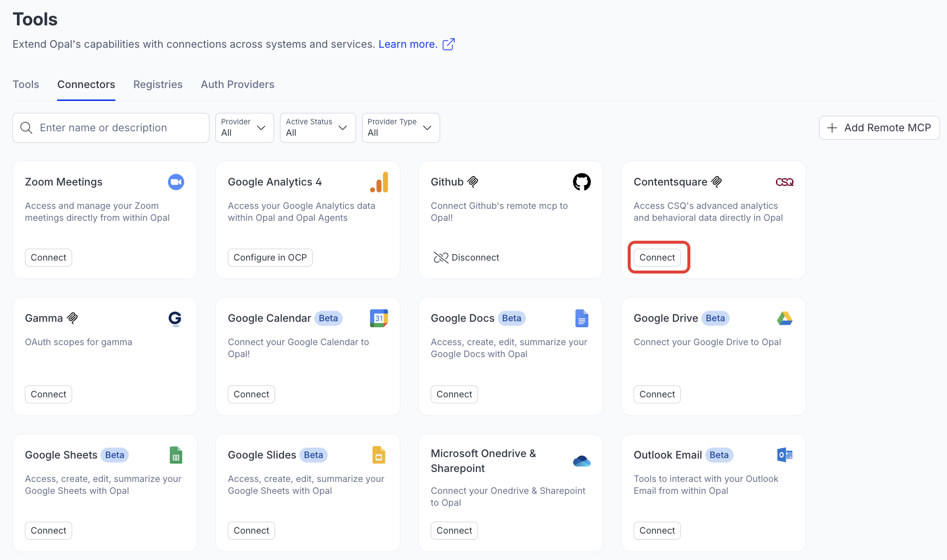Click the Zoom Meetings camera icon
Viewport: 947px width, 560px height.
click(176, 182)
